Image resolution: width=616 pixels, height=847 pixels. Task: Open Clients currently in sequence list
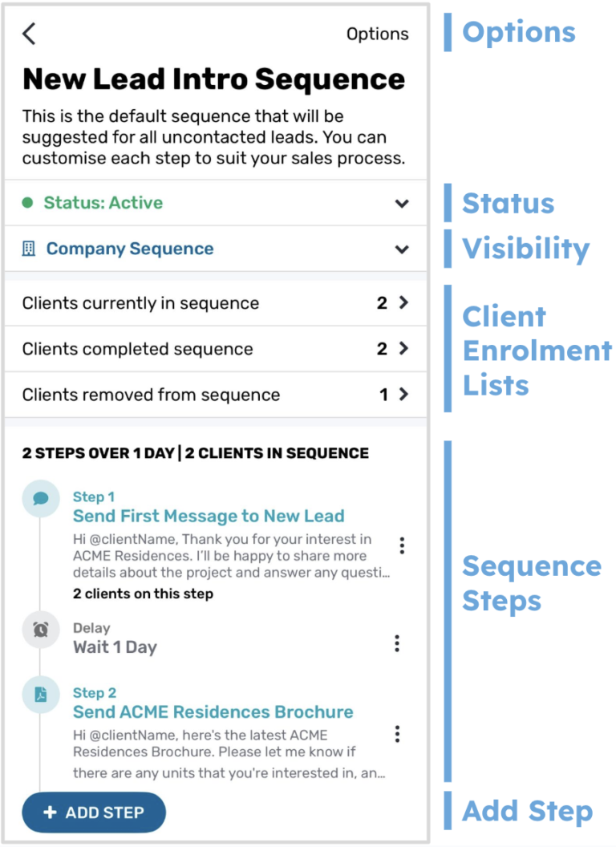213,303
